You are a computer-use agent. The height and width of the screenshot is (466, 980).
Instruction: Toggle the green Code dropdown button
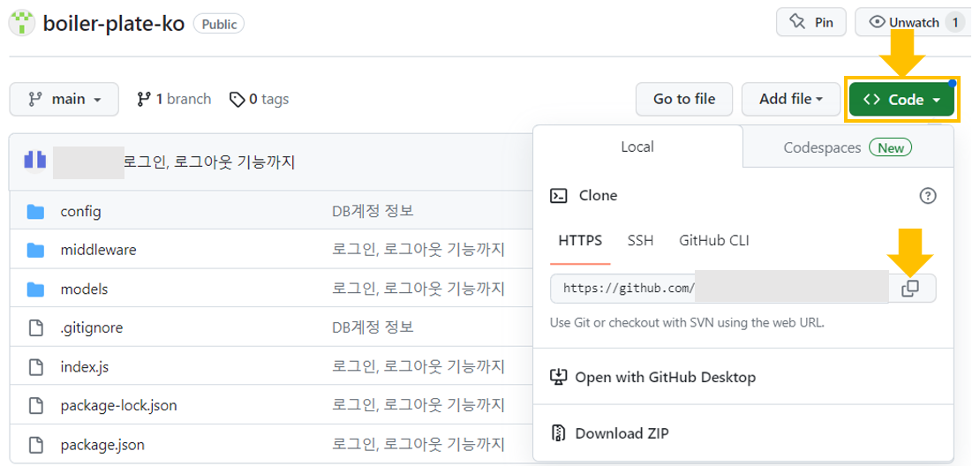(x=901, y=100)
